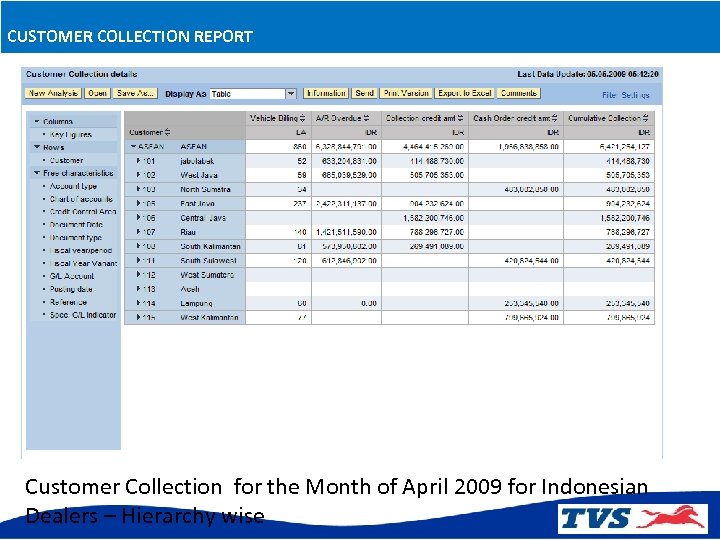Collapse the Rows section
This screenshot has width=720, height=540.
(x=37, y=147)
